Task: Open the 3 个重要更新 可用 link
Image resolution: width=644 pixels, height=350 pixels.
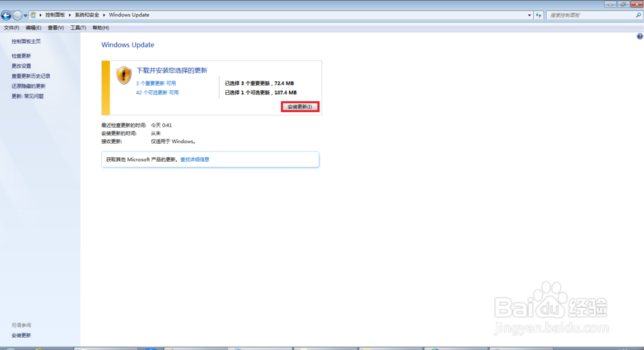Action: point(156,83)
